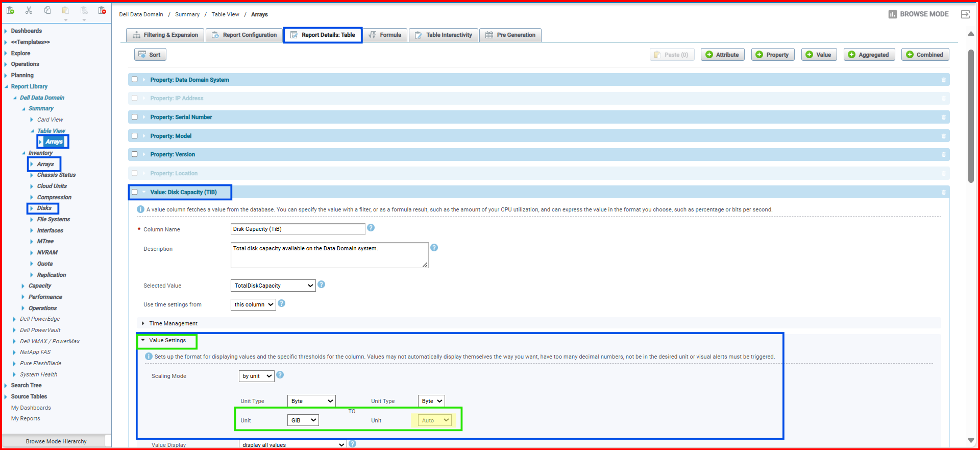Image resolution: width=980 pixels, height=450 pixels.
Task: Add a Combined column
Action: pos(925,55)
